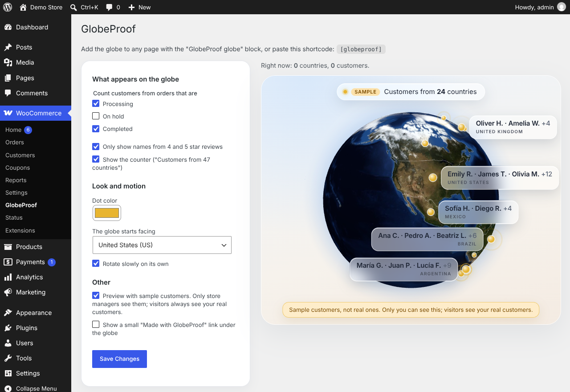Click the plus New icon
The width and height of the screenshot is (570, 392).
131,7
